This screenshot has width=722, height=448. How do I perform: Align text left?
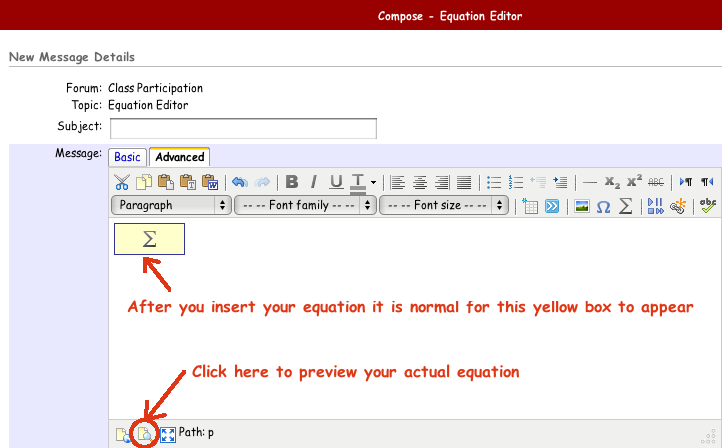coord(397,183)
